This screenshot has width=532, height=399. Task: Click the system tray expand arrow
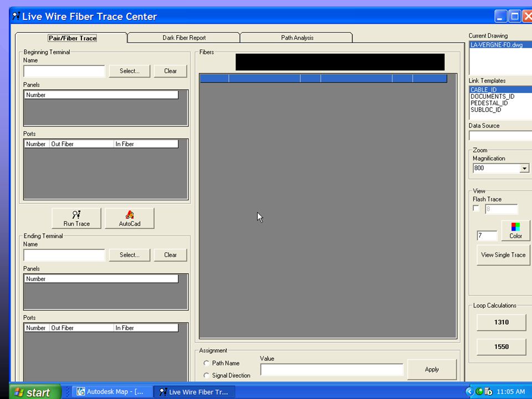pos(469,392)
